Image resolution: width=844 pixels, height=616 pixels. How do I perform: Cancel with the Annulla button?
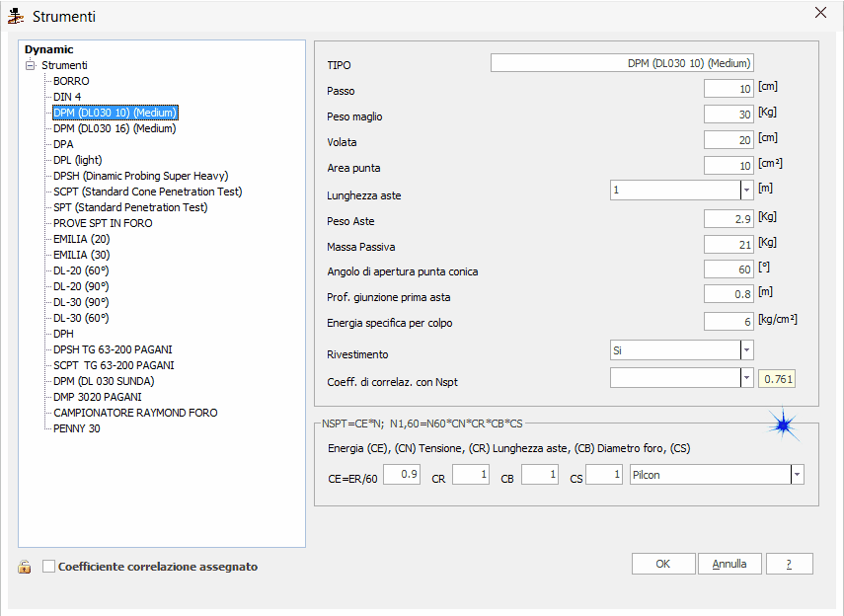729,564
